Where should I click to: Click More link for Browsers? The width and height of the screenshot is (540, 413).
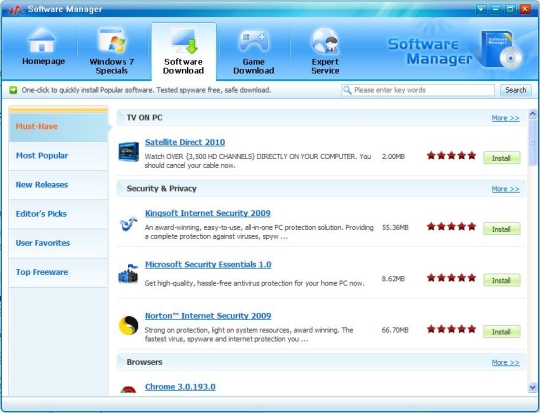click(x=505, y=363)
